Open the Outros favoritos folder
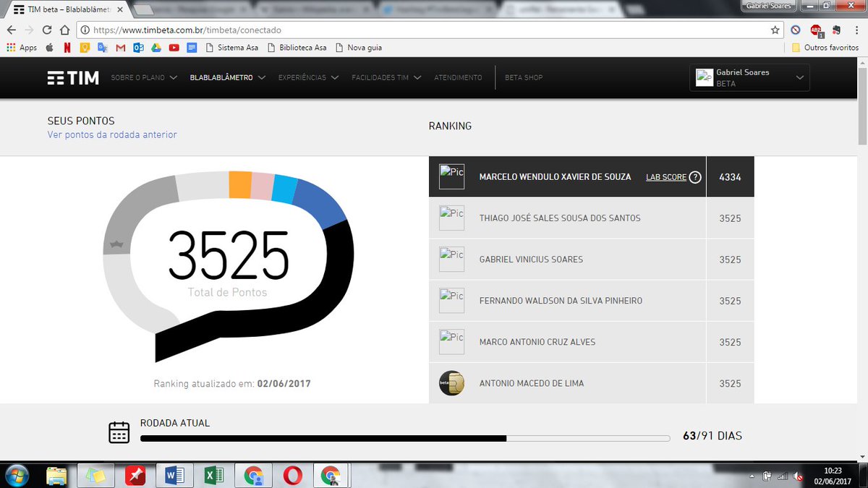Image resolution: width=868 pixels, height=488 pixels. (825, 48)
